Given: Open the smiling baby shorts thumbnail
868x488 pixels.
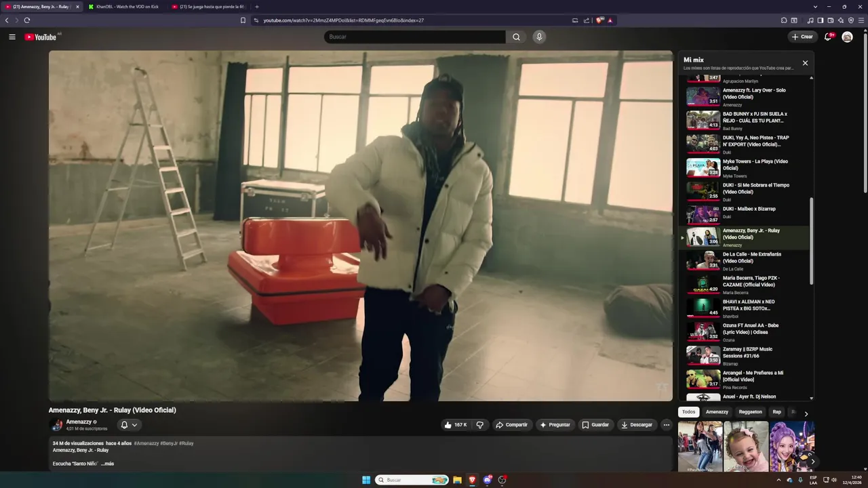Looking at the screenshot, I should pos(746,446).
